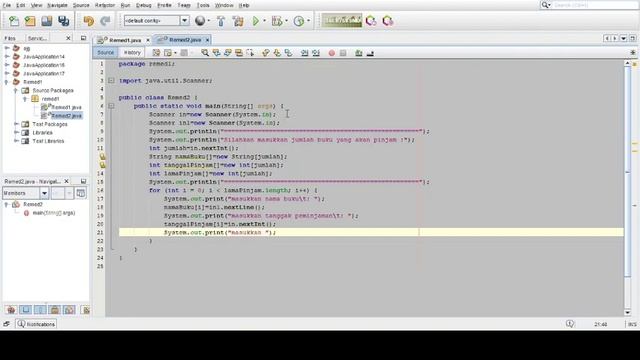Click the Save All icon
Screen dimensions: 640x360
tap(63, 21)
